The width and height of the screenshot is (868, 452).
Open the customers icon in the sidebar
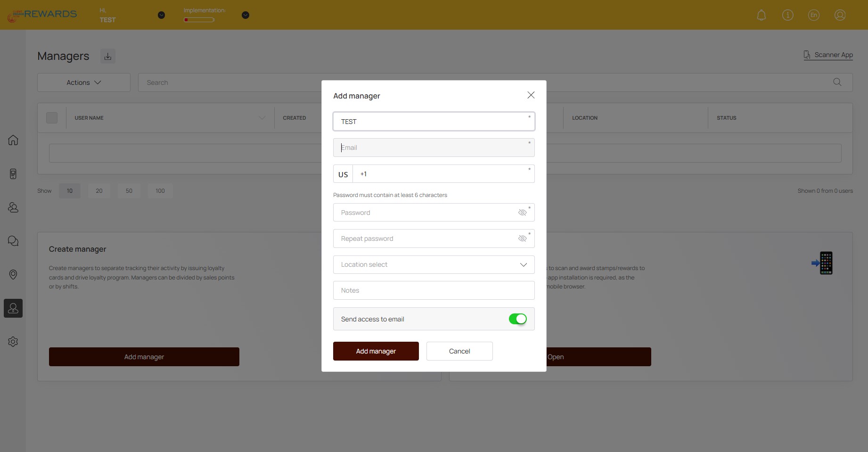(x=13, y=207)
